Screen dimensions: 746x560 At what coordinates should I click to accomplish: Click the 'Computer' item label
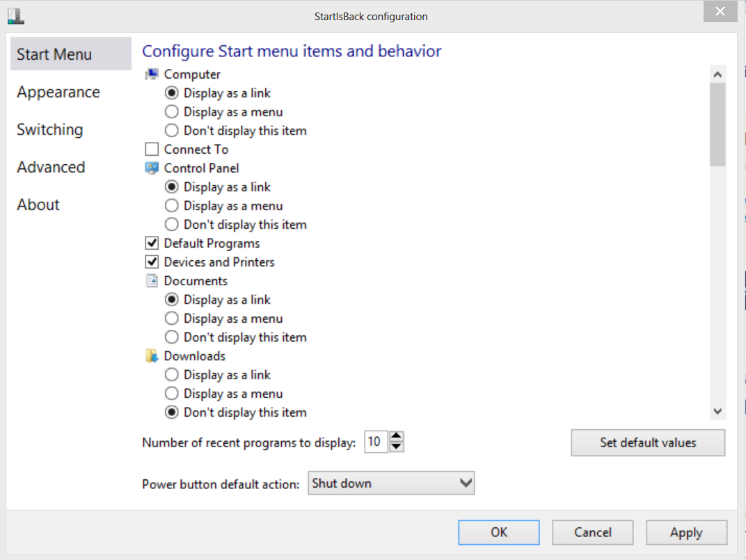pos(192,74)
